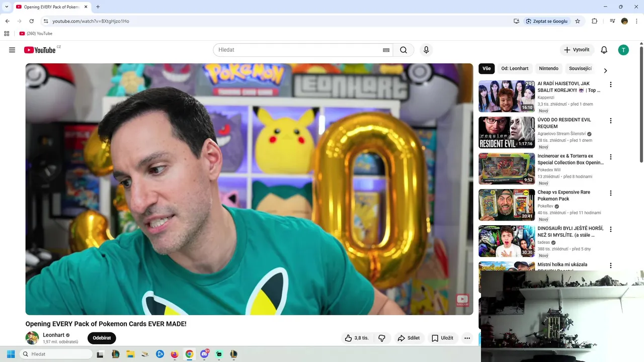
Task: Open options for ÚVOD DO RESIDENT EVIL video
Action: [x=611, y=121]
